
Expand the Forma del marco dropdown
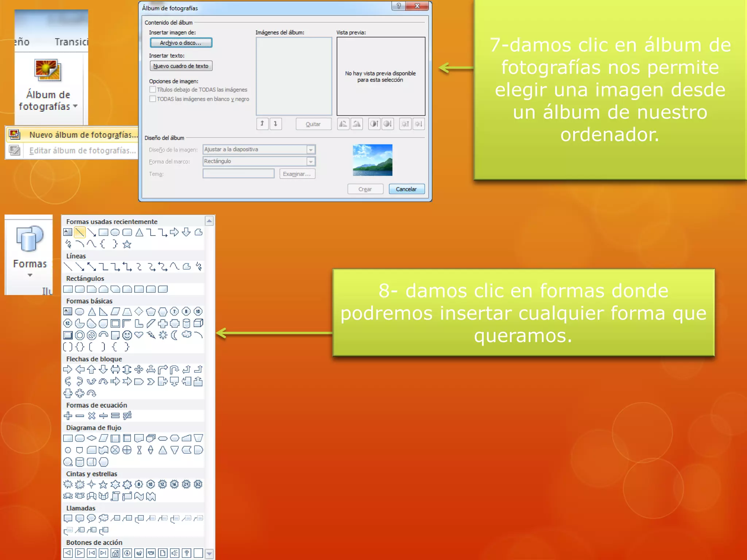coord(311,161)
